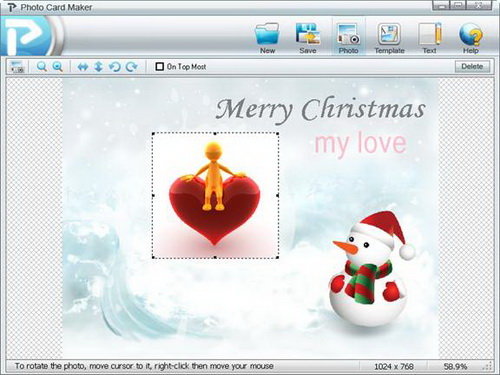Screen dimensions: 500x375
Task: Zoom out of the photo
Action: [x=58, y=67]
